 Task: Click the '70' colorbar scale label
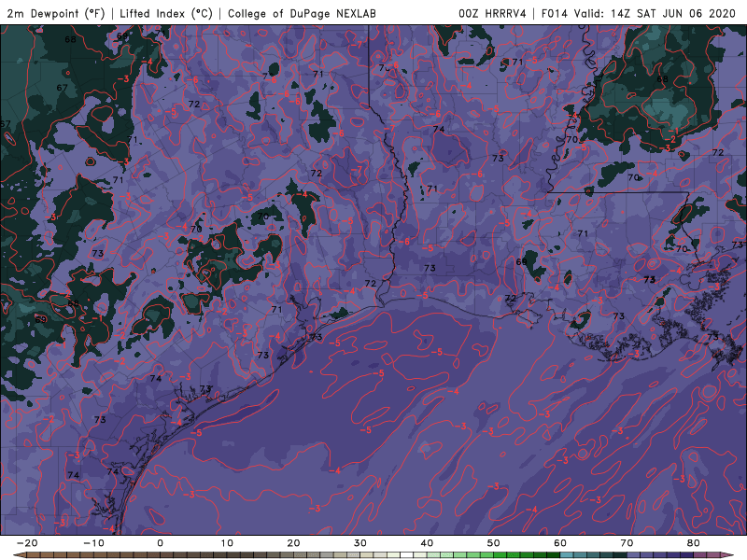coord(627,543)
